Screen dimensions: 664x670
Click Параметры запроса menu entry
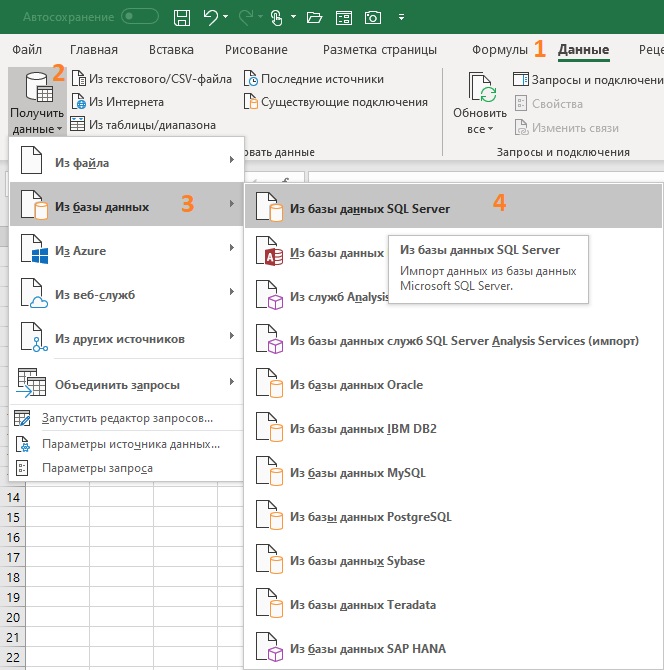126,468
